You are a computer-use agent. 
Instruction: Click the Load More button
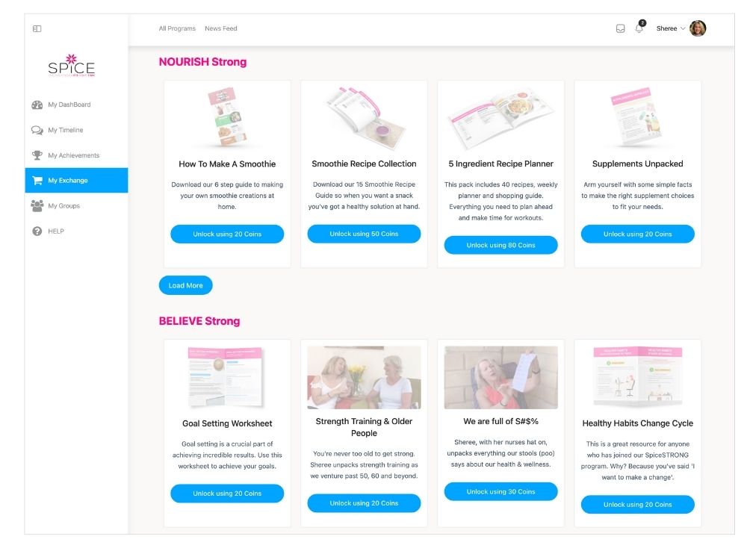pos(186,285)
